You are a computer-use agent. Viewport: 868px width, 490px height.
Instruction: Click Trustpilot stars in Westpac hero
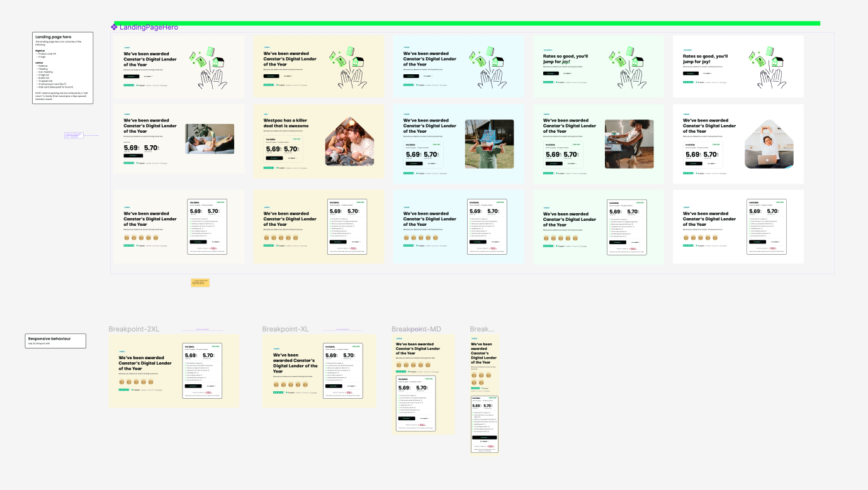(x=268, y=168)
